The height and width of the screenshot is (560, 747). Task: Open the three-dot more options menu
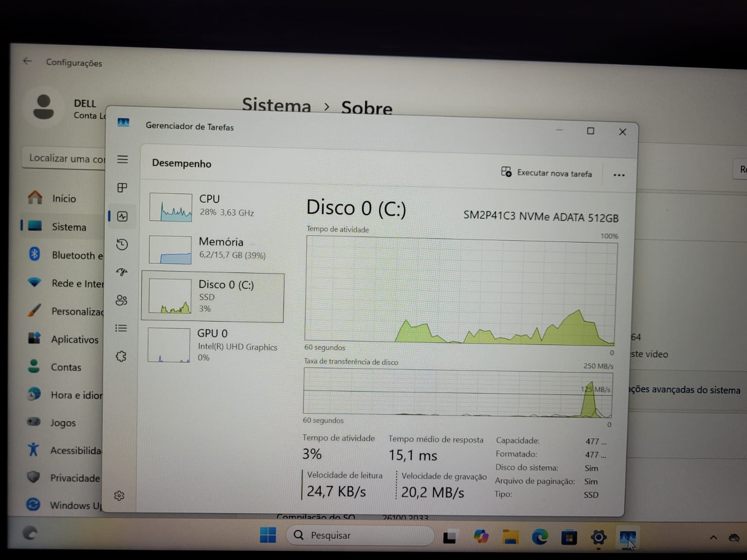coord(619,175)
